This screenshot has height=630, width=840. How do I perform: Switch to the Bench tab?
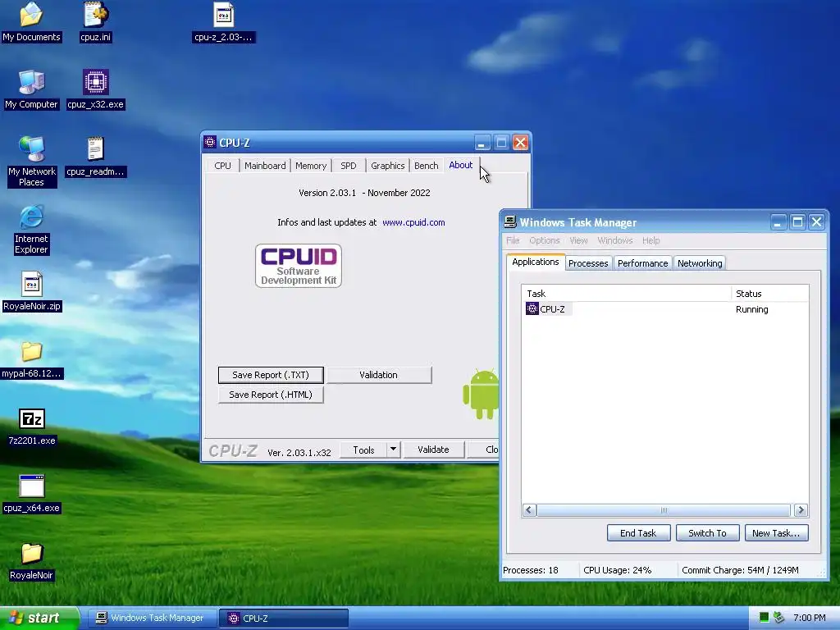coord(427,166)
